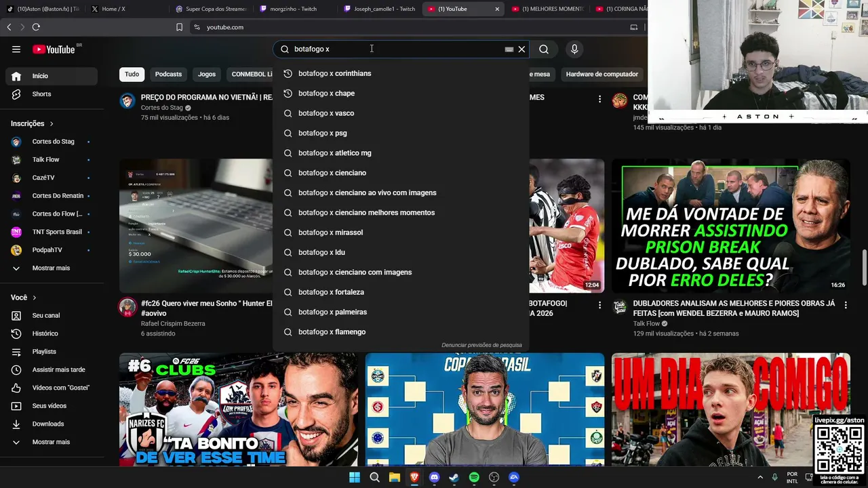
Task: Click the YouTube search input field
Action: (397, 49)
